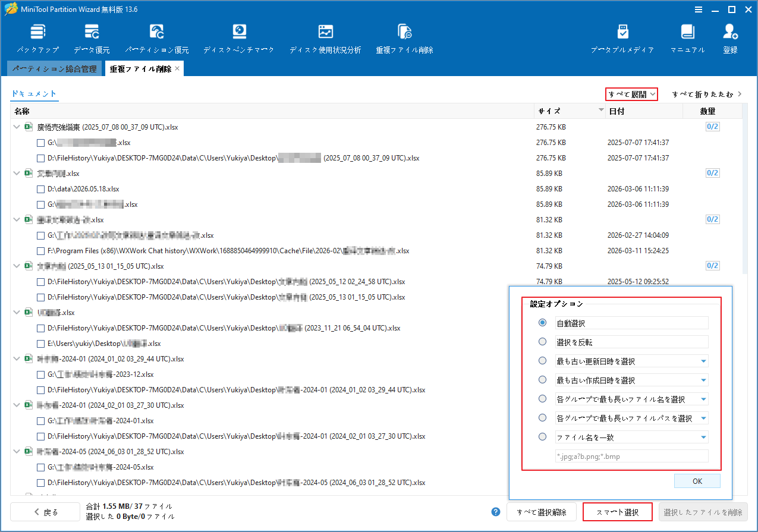
Task: Click the 選択したファイルを削除 button
Action: click(x=703, y=512)
